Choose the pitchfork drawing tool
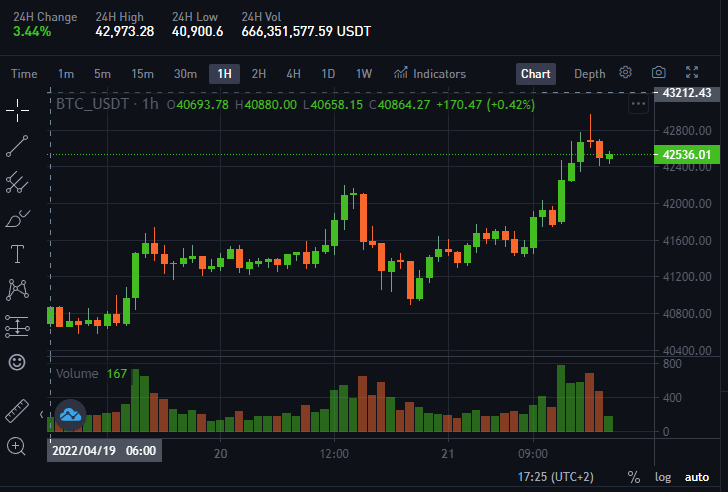 coord(17,182)
